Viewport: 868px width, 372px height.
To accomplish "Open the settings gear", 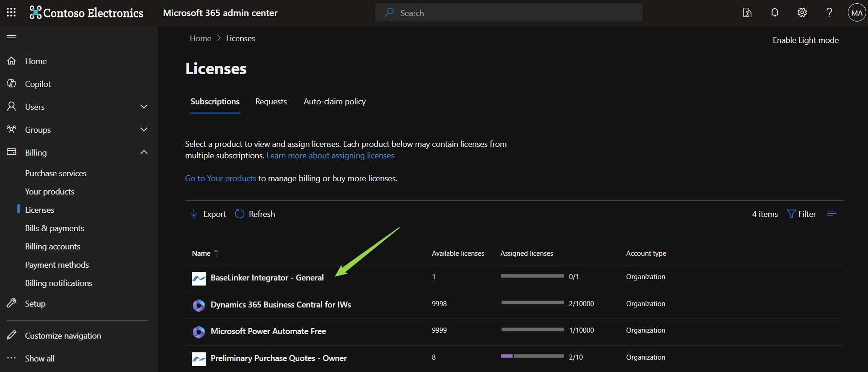I will click(802, 13).
